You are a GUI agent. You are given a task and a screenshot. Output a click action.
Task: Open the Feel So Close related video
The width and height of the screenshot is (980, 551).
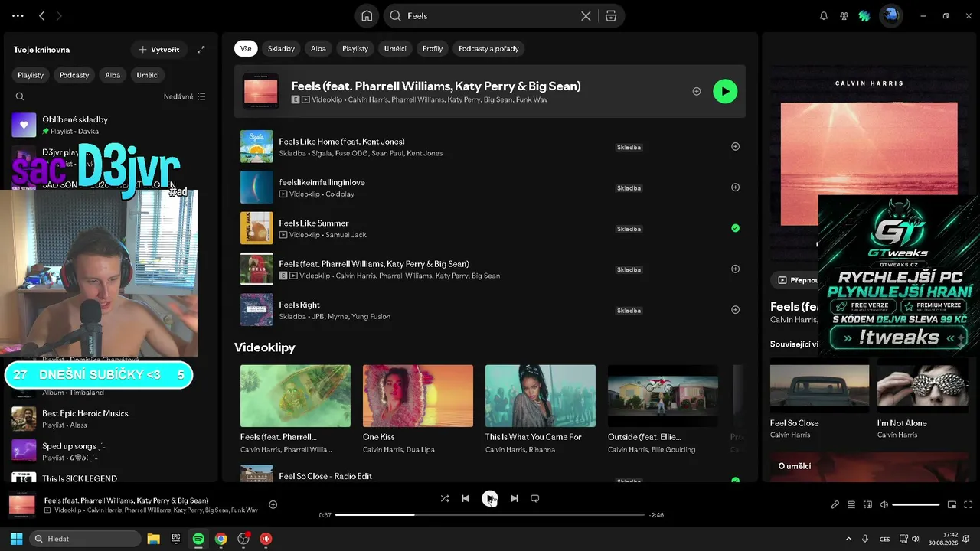click(819, 398)
